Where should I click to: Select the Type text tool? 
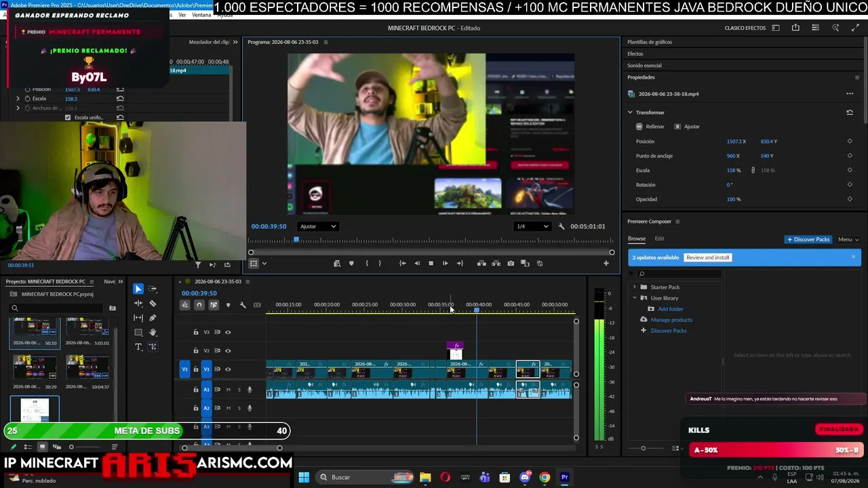coord(138,347)
